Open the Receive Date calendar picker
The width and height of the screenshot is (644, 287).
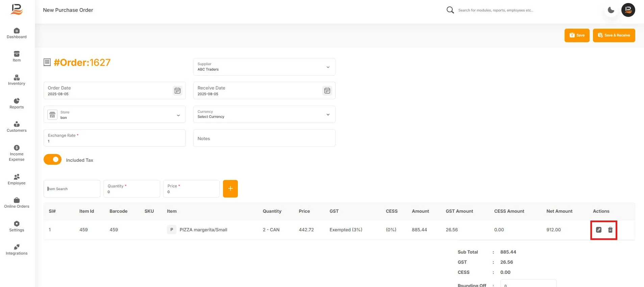pyautogui.click(x=327, y=90)
